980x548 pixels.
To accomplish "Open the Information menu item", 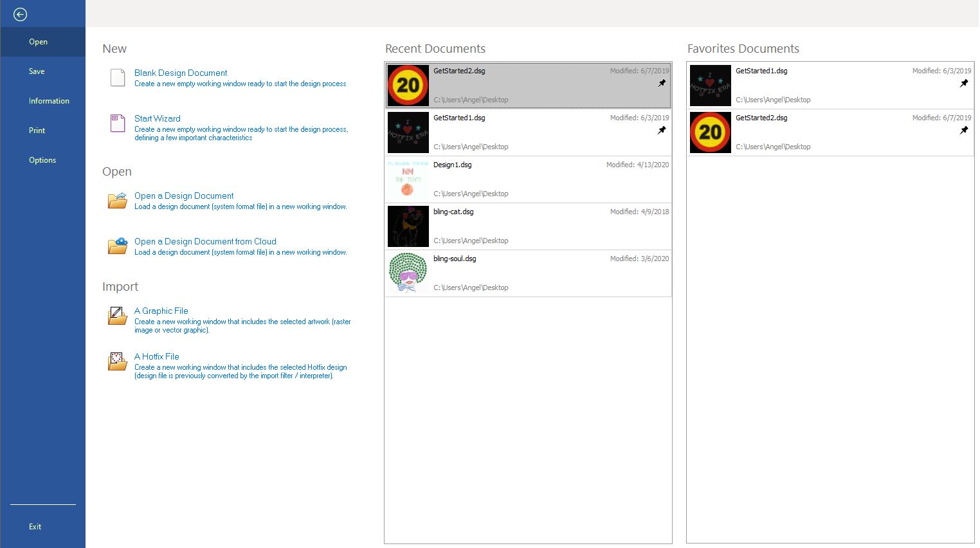I will (49, 101).
